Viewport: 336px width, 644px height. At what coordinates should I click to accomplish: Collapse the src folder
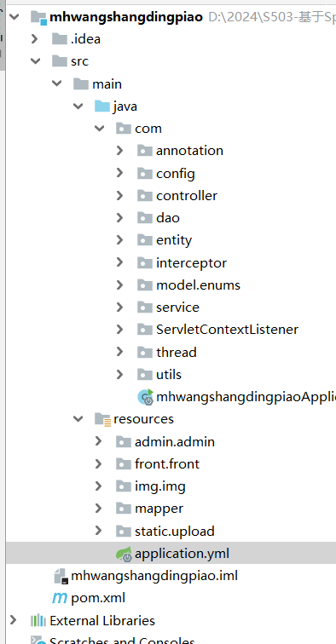click(x=35, y=61)
